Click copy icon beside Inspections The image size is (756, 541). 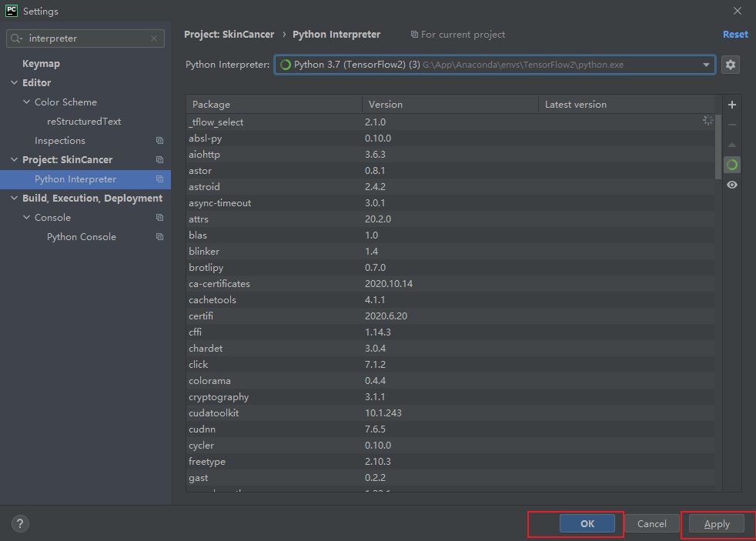(x=159, y=141)
